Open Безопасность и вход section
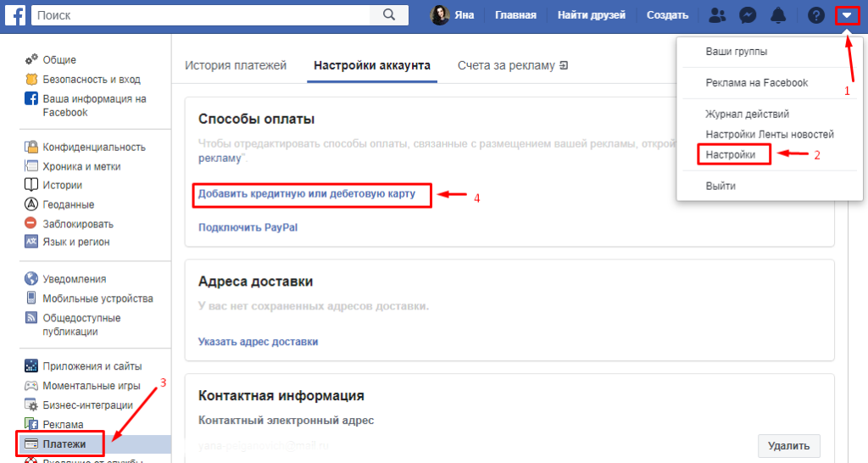 [92, 79]
